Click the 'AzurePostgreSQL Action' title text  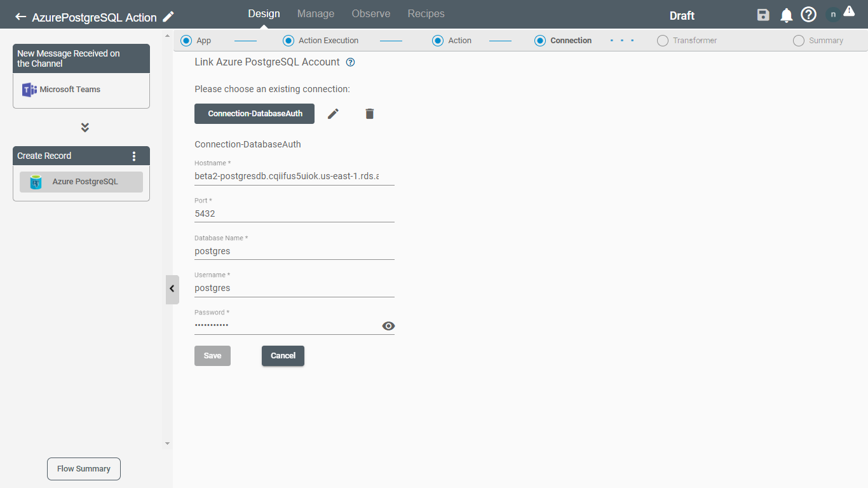click(94, 17)
